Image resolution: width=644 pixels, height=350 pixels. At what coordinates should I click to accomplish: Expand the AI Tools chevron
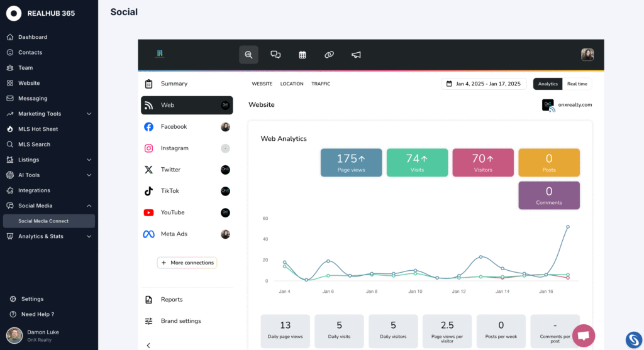(89, 175)
